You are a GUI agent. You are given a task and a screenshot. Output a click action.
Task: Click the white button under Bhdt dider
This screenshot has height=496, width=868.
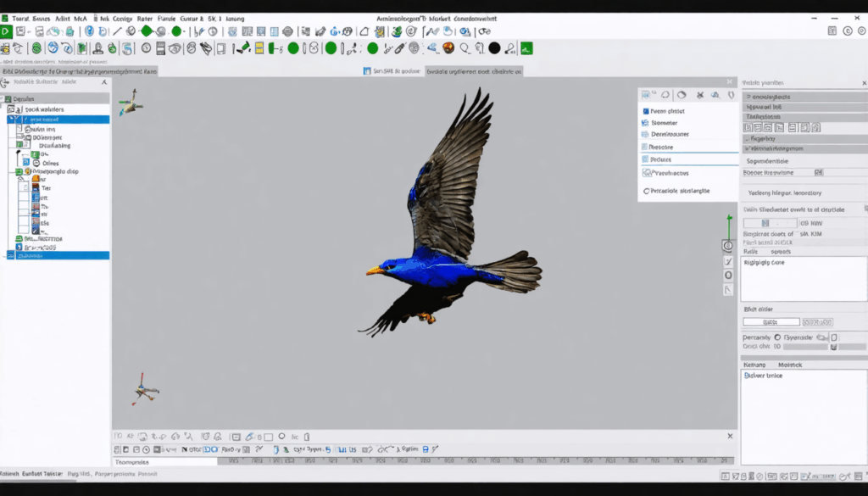tap(771, 322)
